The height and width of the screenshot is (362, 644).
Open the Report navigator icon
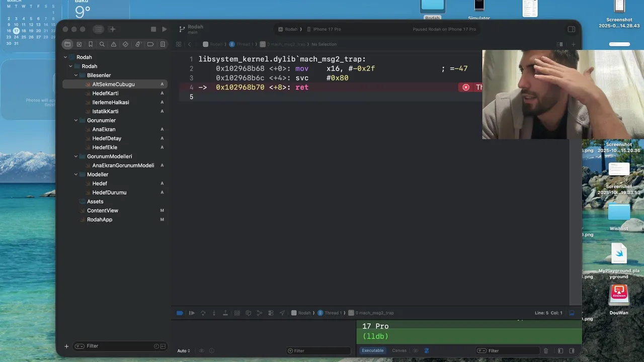[163, 44]
